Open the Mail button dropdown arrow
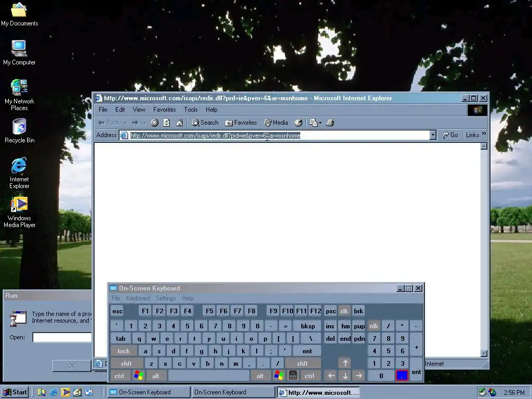 pyautogui.click(x=320, y=123)
